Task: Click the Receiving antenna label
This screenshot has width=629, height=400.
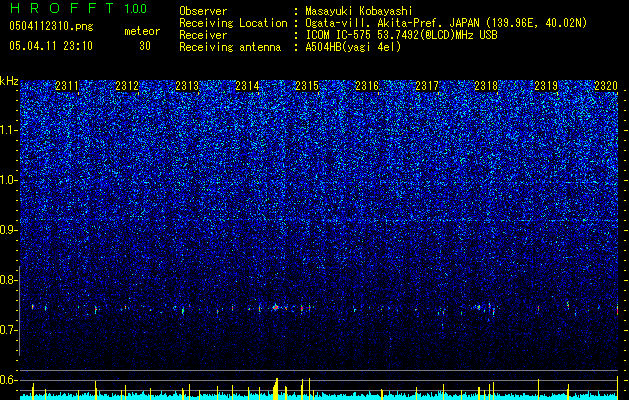Action: click(x=230, y=47)
